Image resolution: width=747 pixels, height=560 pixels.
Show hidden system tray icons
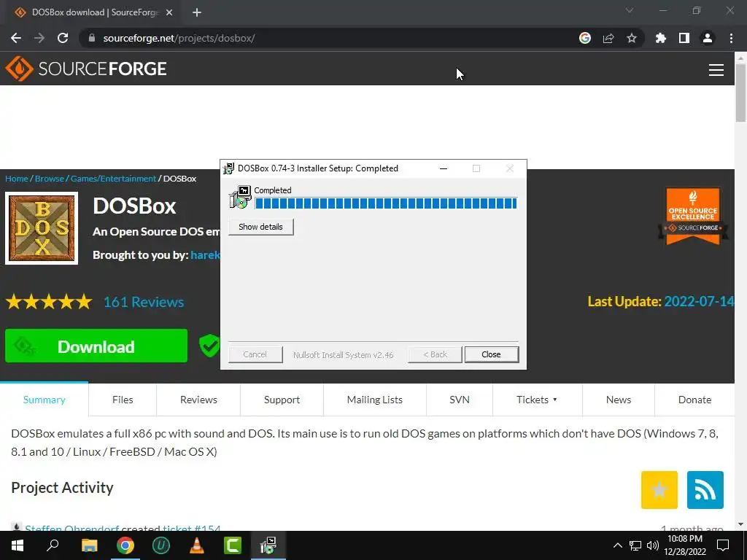[x=617, y=545]
